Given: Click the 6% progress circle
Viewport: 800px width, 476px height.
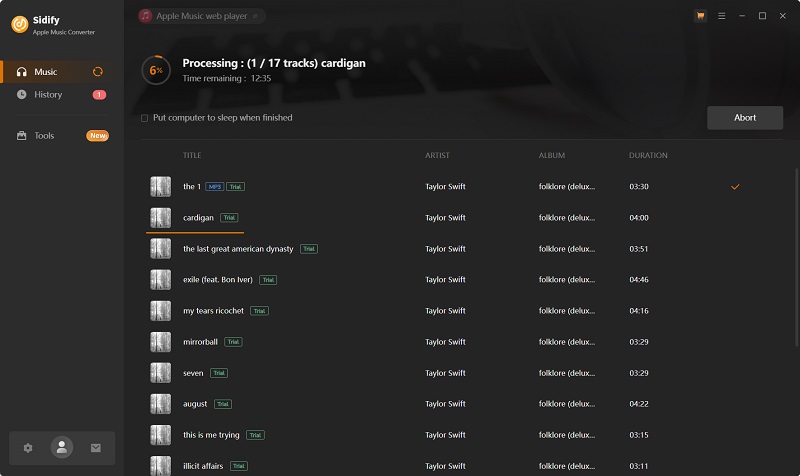Looking at the screenshot, I should (156, 70).
